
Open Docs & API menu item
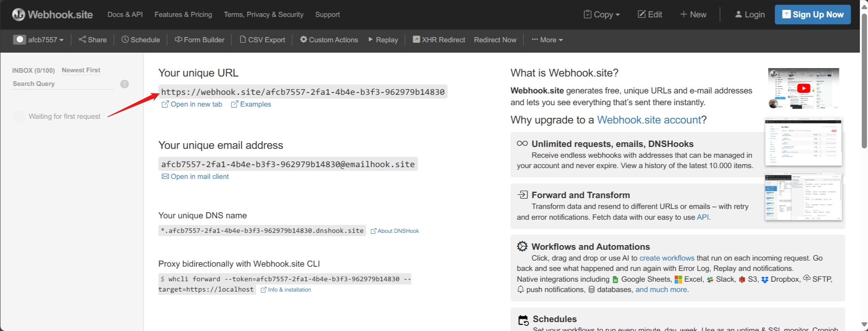pyautogui.click(x=125, y=15)
